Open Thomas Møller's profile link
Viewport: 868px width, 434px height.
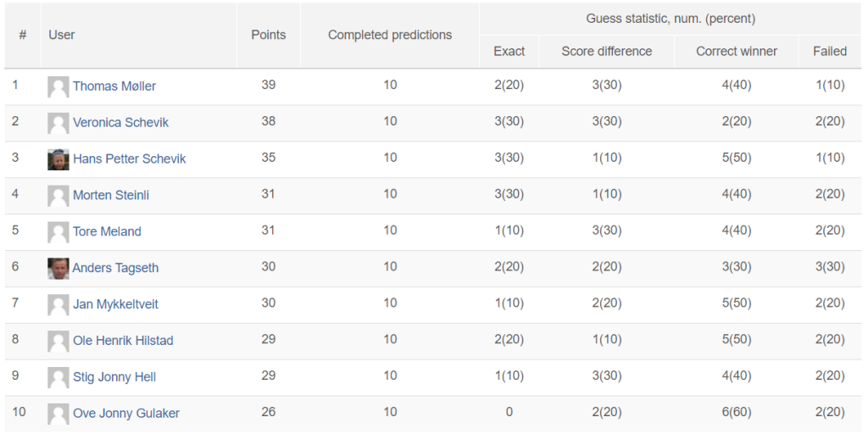tap(114, 86)
